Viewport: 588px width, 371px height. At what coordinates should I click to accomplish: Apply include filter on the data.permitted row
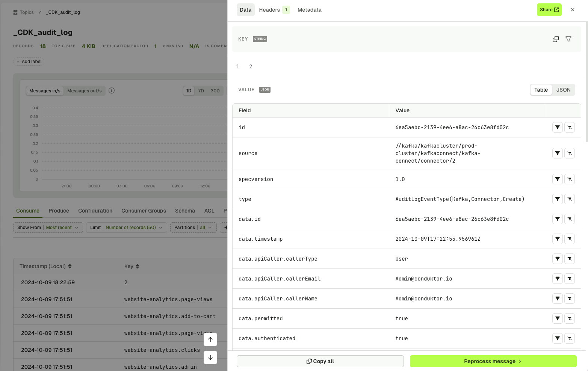pyautogui.click(x=558, y=318)
